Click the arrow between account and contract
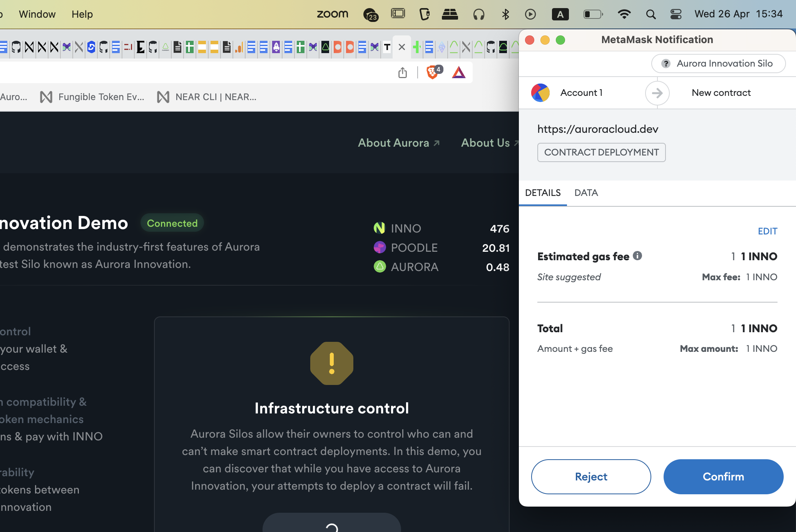The height and width of the screenshot is (532, 796). pyautogui.click(x=657, y=93)
